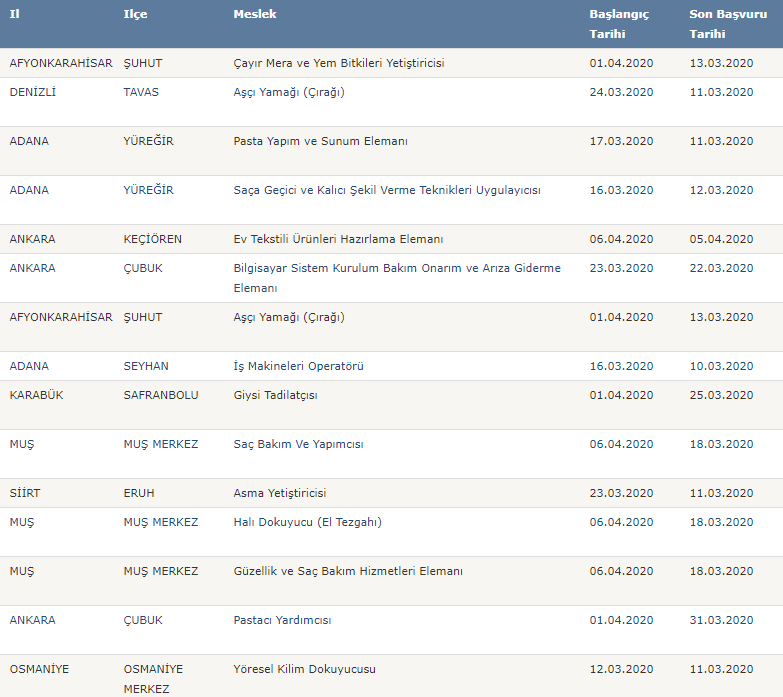Click the Il column header
This screenshot has width=783, height=697.
point(15,14)
